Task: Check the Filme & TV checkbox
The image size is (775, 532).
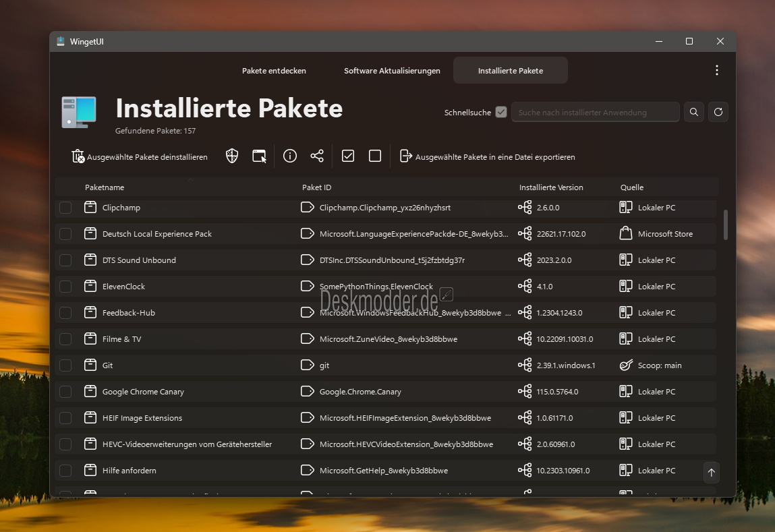Action: click(65, 339)
